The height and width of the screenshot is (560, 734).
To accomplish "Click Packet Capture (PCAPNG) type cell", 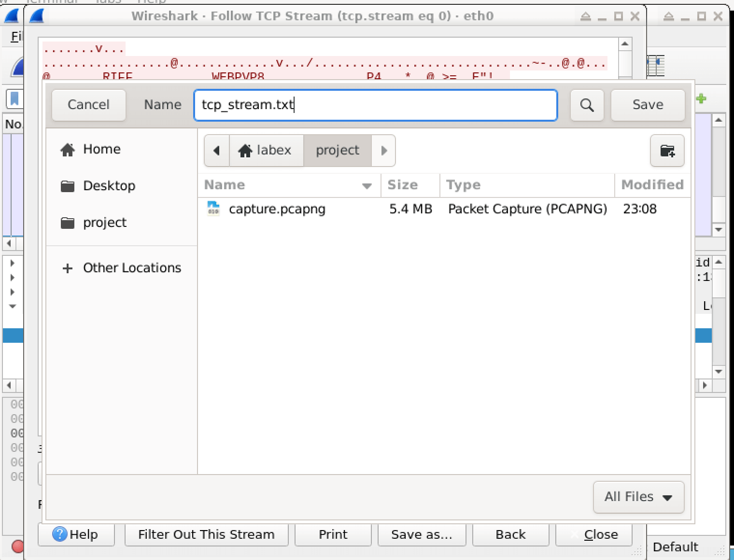I will click(x=527, y=209).
